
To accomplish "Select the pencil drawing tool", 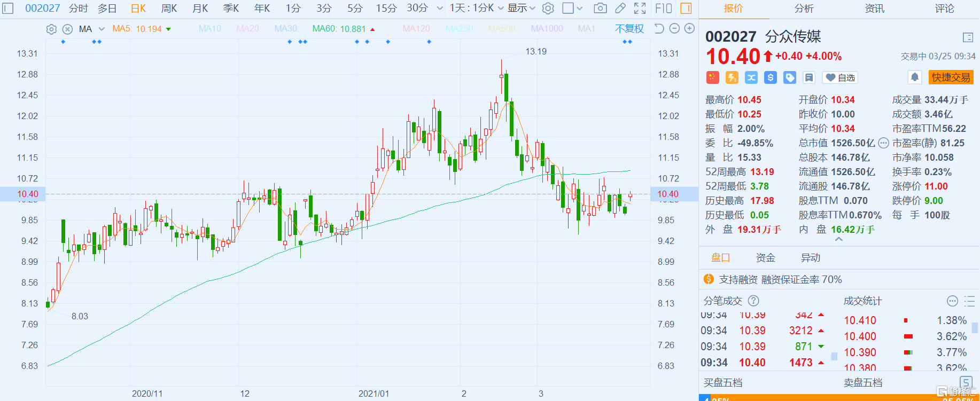I will point(620,8).
